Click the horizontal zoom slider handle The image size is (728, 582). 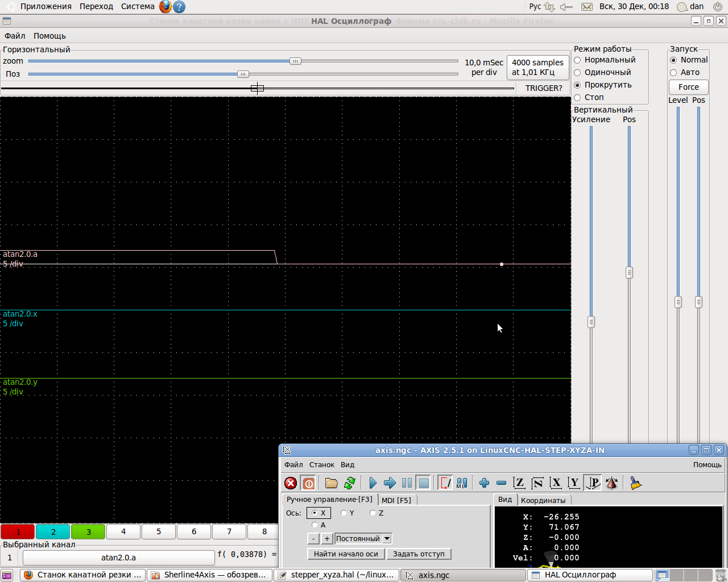tap(295, 61)
